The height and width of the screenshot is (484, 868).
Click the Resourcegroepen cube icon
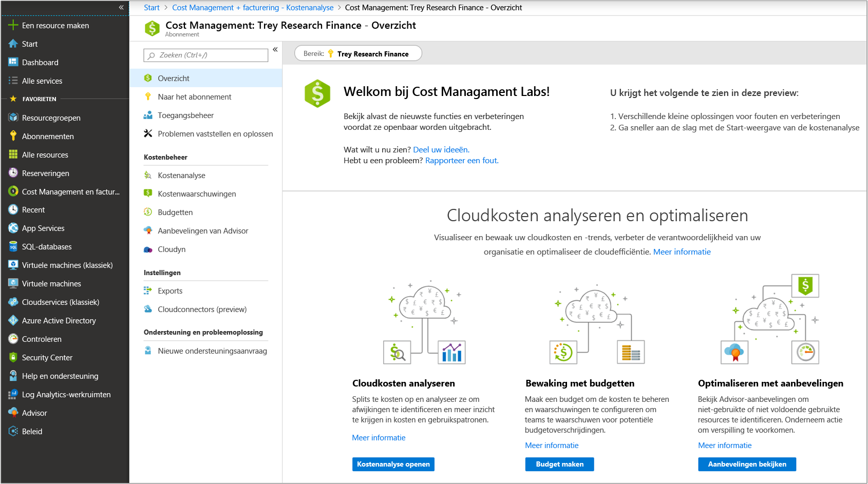[13, 118]
